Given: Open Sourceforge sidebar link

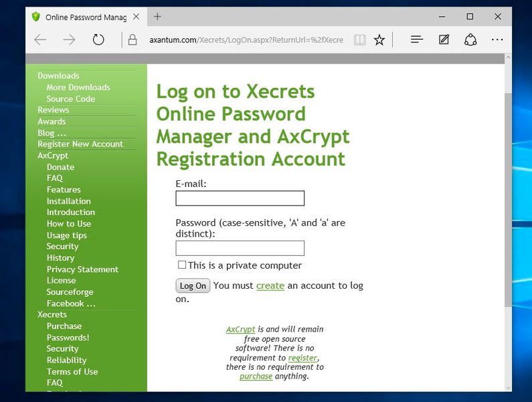Looking at the screenshot, I should pyautogui.click(x=70, y=292).
